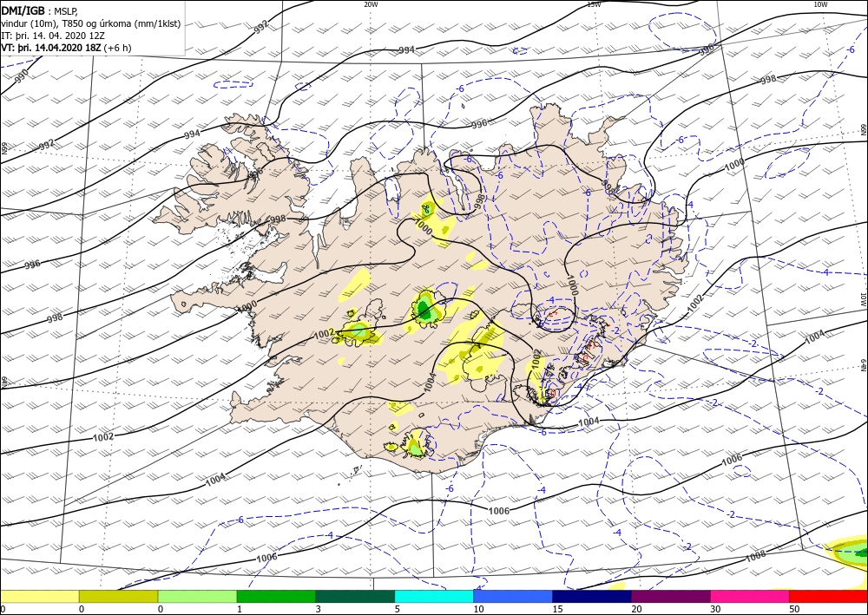868x615 pixels.
Task: Select the purple legend swatch
Action: (671, 596)
